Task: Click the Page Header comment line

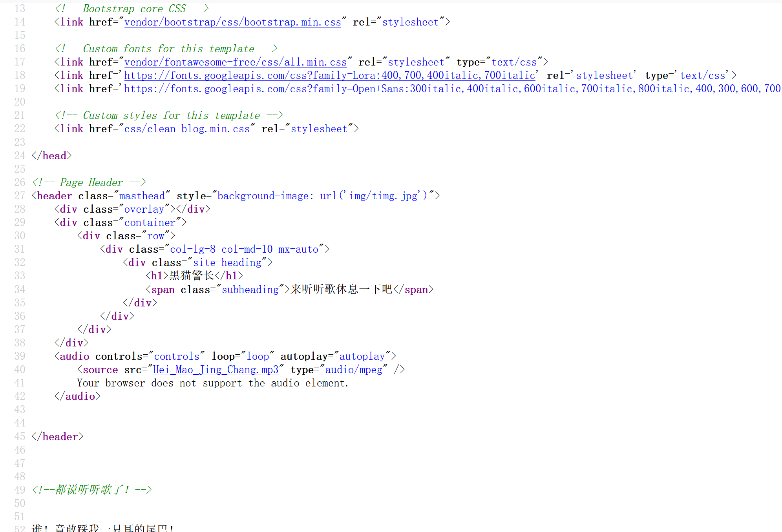Action: 89,182
